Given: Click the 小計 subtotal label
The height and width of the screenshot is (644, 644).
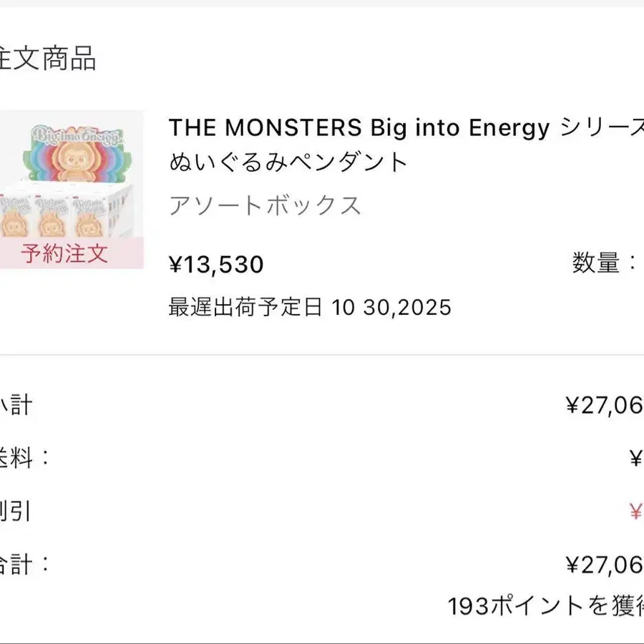Looking at the screenshot, I should [16, 406].
